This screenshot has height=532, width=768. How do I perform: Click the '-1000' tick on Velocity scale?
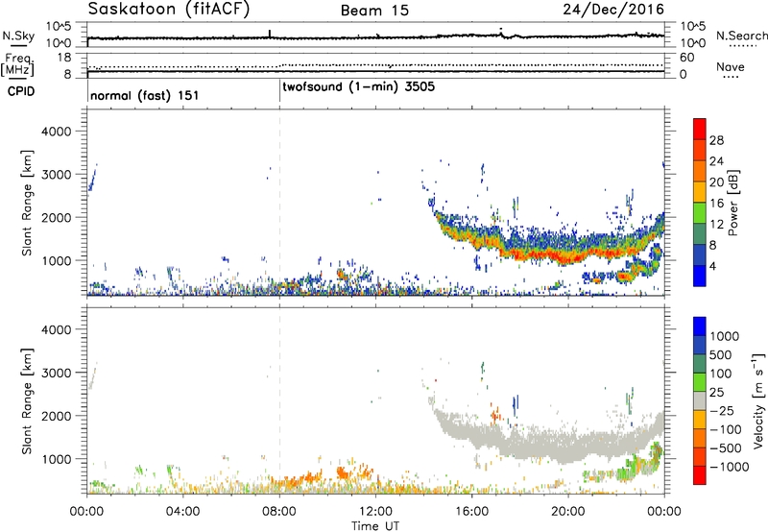coord(729,467)
